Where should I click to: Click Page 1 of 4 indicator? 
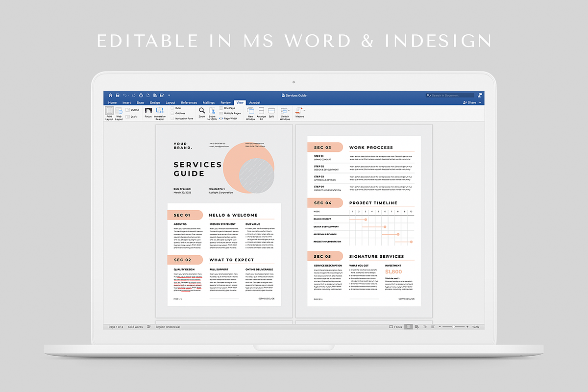116,327
